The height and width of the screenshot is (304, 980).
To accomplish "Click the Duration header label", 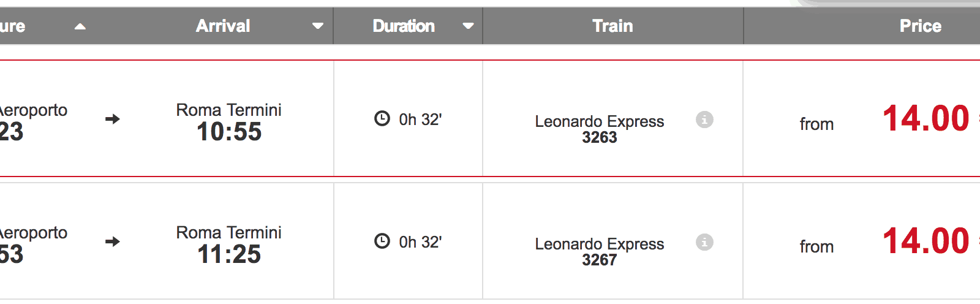I will point(404,26).
